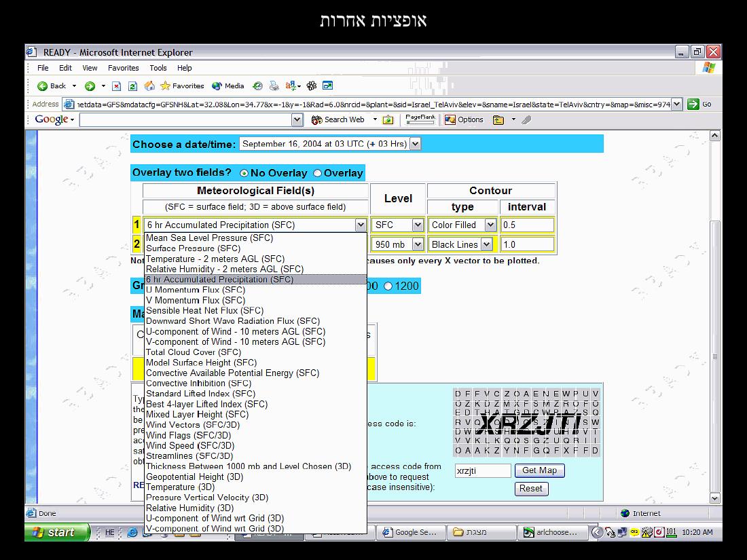Click HE language indicator on taskbar

coord(109,532)
